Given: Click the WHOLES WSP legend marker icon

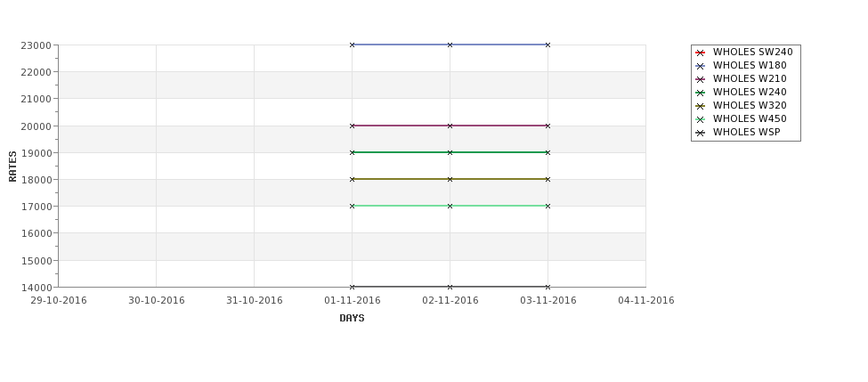Looking at the screenshot, I should [x=701, y=133].
